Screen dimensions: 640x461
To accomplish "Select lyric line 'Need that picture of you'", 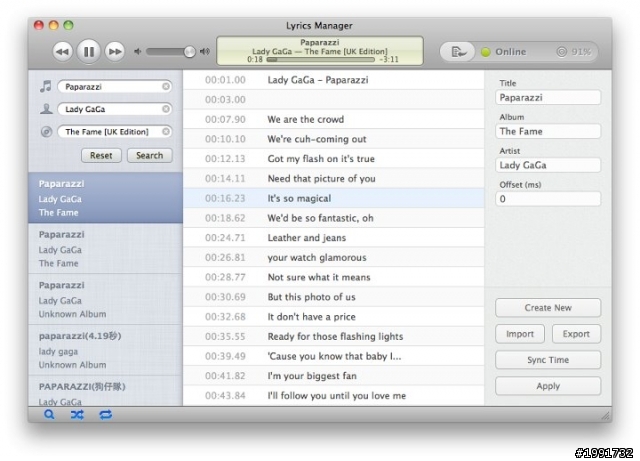I will click(x=333, y=178).
